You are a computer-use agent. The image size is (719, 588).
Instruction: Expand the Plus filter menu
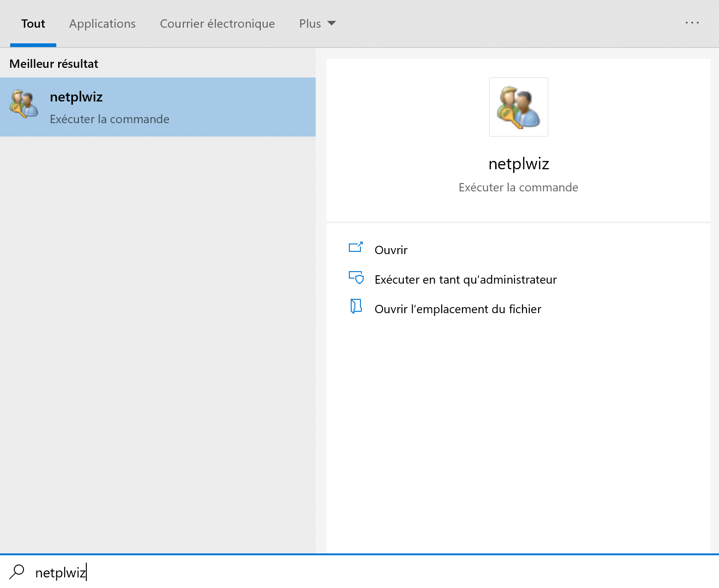tap(310, 24)
